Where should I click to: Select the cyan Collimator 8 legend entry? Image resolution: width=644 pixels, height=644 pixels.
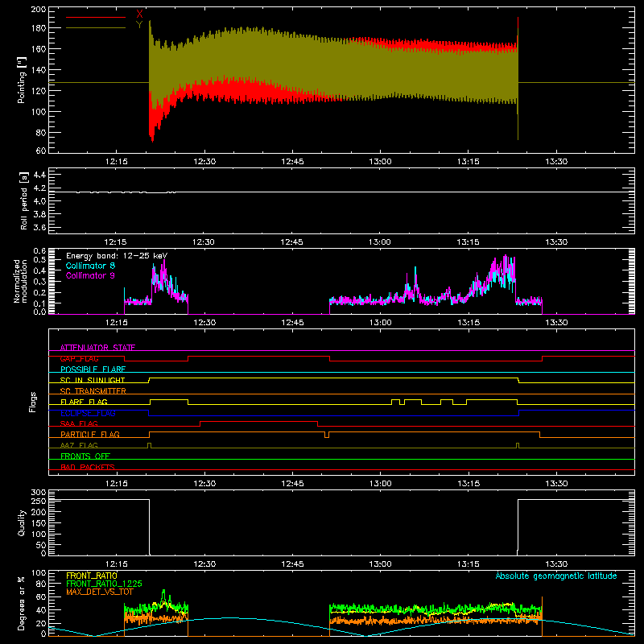pos(90,266)
